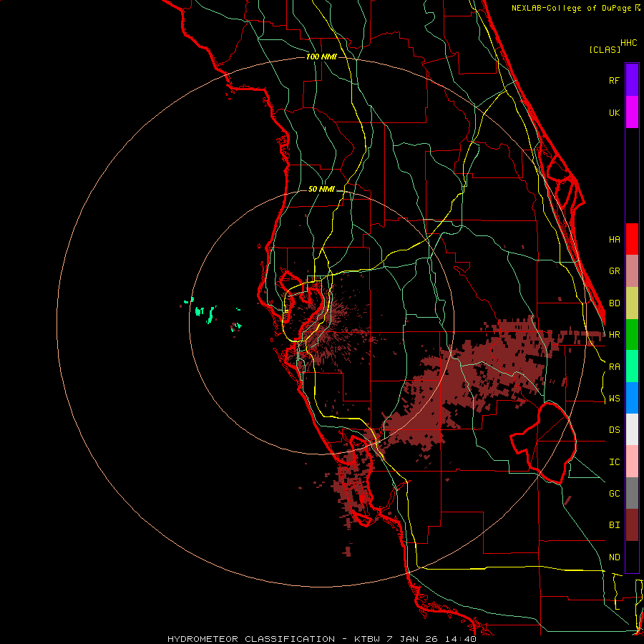Image resolution: width=644 pixels, height=644 pixels.
Task: Click the IC pink legend swatch
Action: (632, 462)
